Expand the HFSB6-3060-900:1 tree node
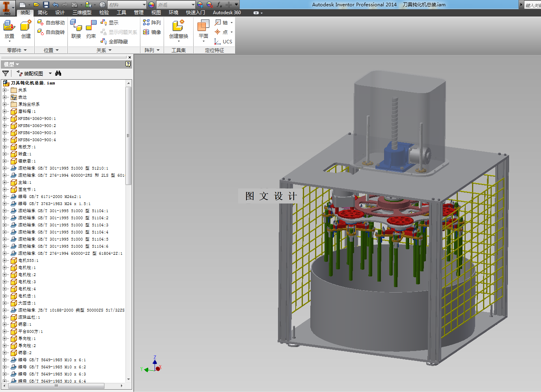Screen dimensions: 541x392 (x=5, y=119)
